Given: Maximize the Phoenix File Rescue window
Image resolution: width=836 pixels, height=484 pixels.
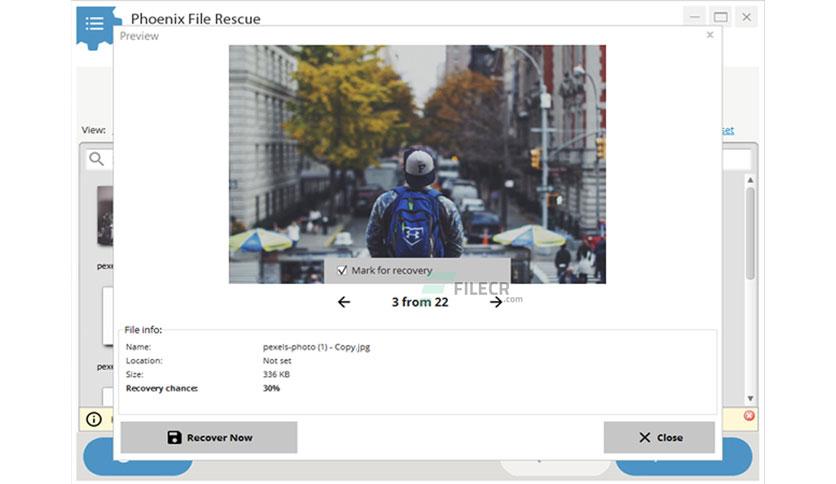Looking at the screenshot, I should point(720,17).
